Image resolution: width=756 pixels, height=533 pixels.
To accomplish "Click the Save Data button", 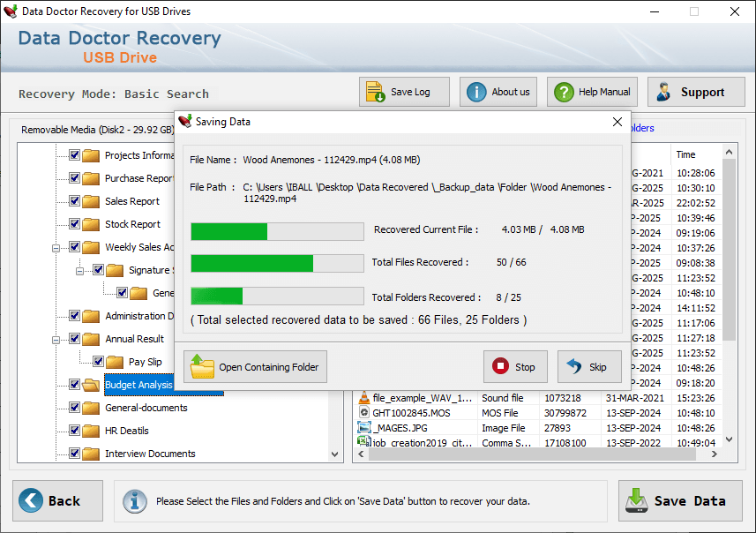I will coord(680,500).
